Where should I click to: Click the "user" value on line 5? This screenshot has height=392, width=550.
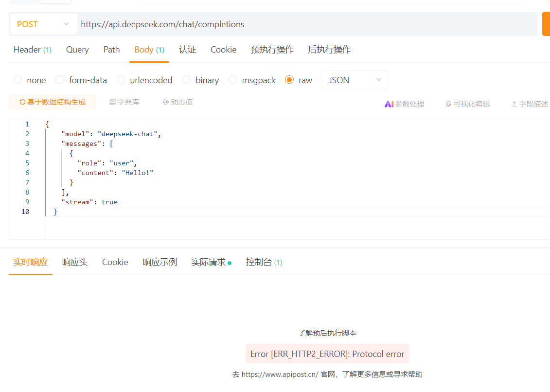click(x=122, y=163)
